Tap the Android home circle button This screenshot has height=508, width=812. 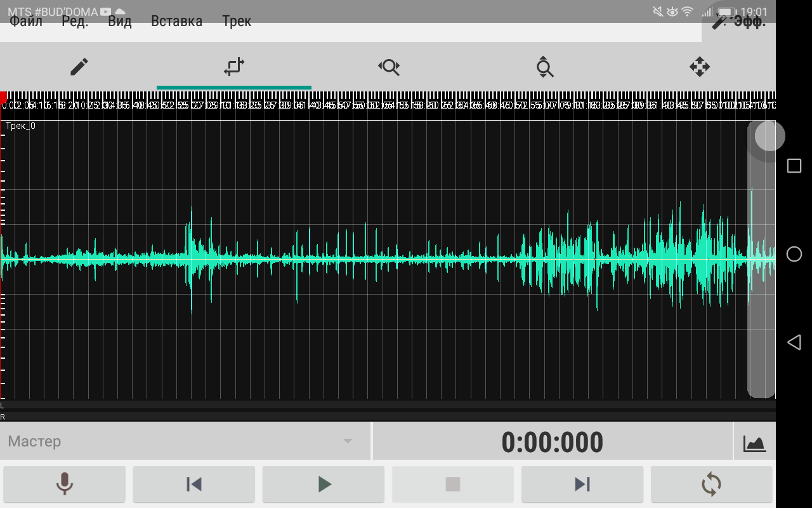pyautogui.click(x=794, y=254)
